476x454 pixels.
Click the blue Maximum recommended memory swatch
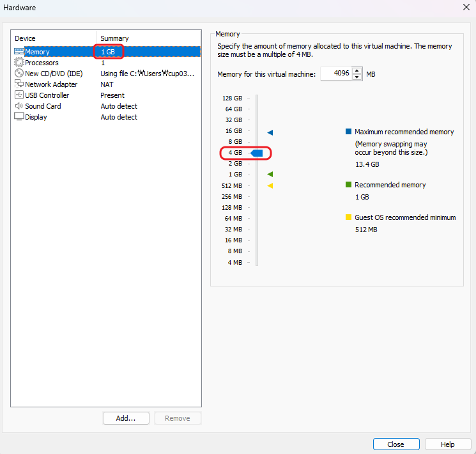(x=348, y=131)
